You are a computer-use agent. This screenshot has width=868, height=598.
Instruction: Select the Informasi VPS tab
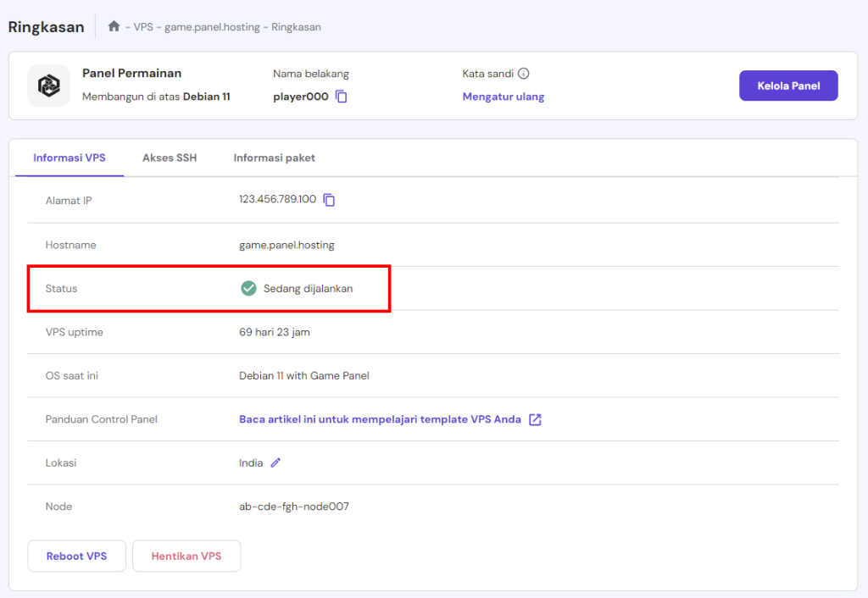pos(70,158)
